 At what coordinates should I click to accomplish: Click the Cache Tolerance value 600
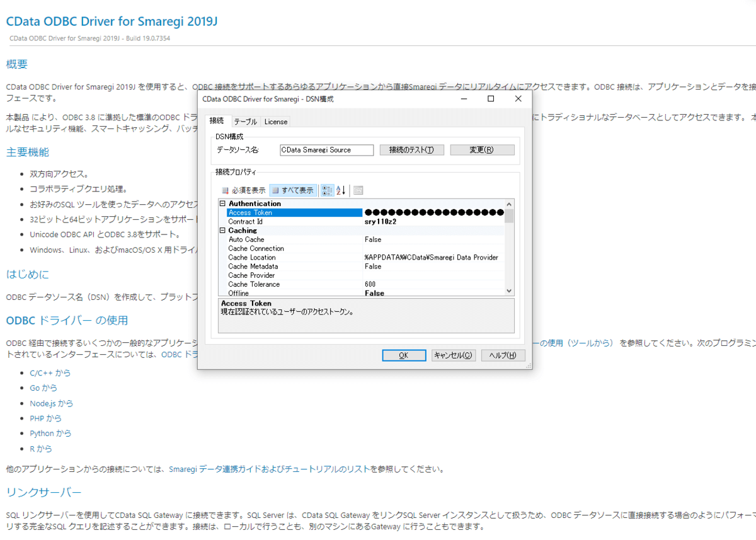point(370,284)
